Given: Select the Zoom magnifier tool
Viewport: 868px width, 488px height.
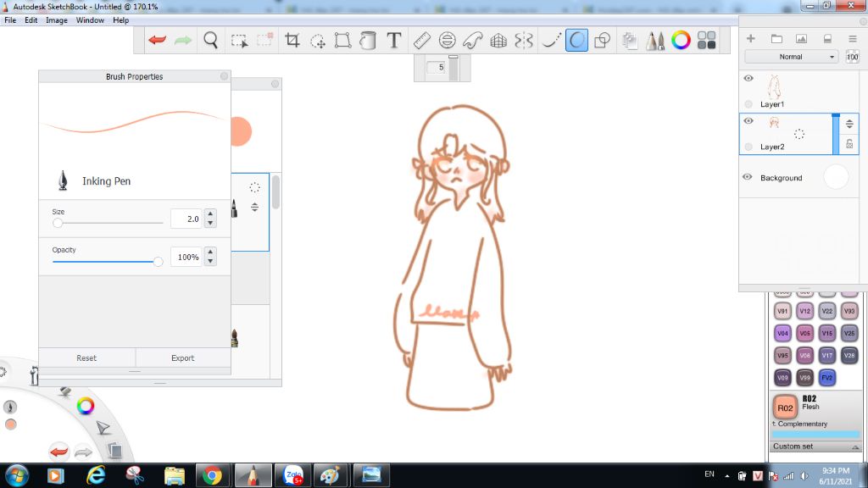Looking at the screenshot, I should click(x=210, y=40).
